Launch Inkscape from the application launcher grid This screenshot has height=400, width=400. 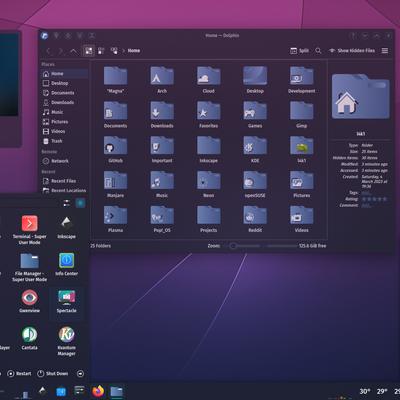[66, 227]
